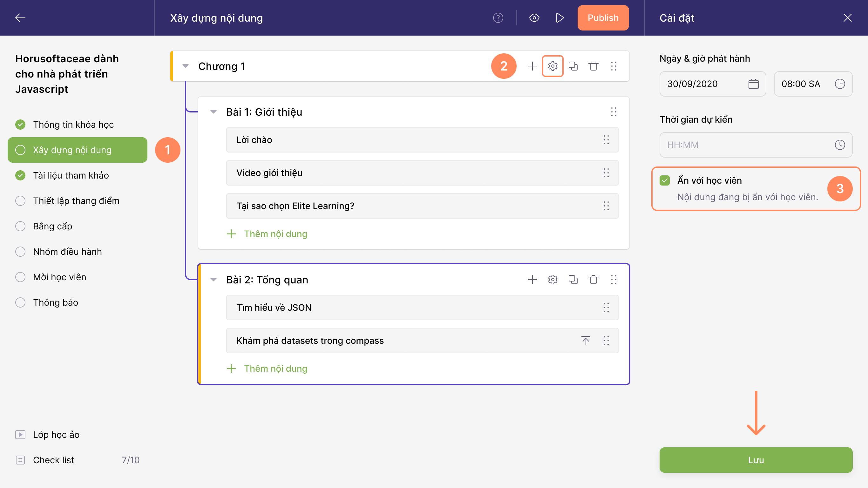Screen dimensions: 868x488
Task: Delete Bài 2: Tổng quan with trash icon
Action: 593,279
